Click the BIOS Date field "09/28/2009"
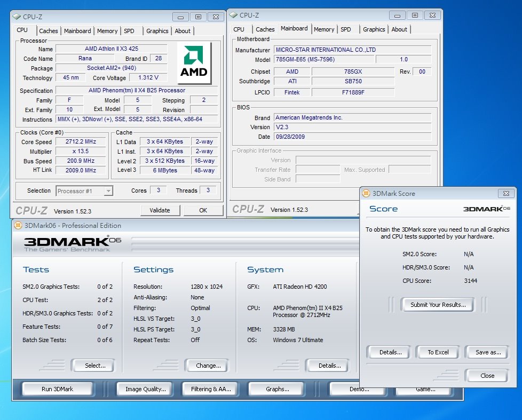This screenshot has width=522, height=420. click(x=353, y=137)
